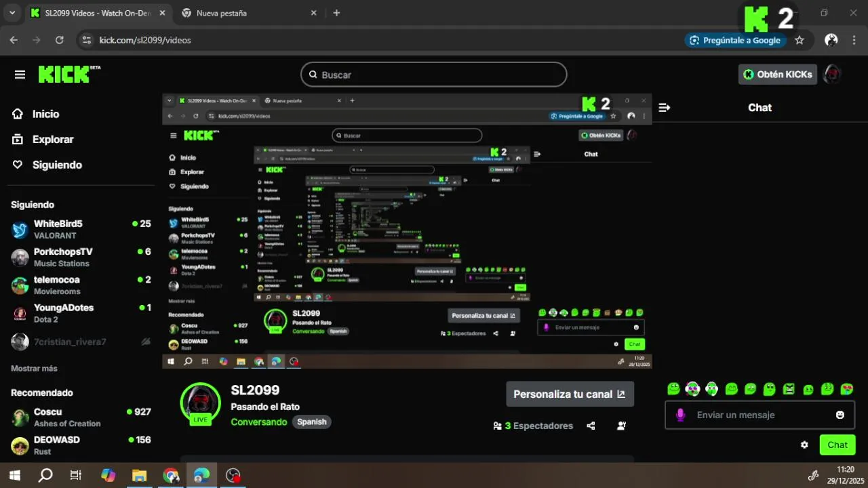The width and height of the screenshot is (868, 488).
Task: Open the Conversando category link
Action: pos(259,422)
